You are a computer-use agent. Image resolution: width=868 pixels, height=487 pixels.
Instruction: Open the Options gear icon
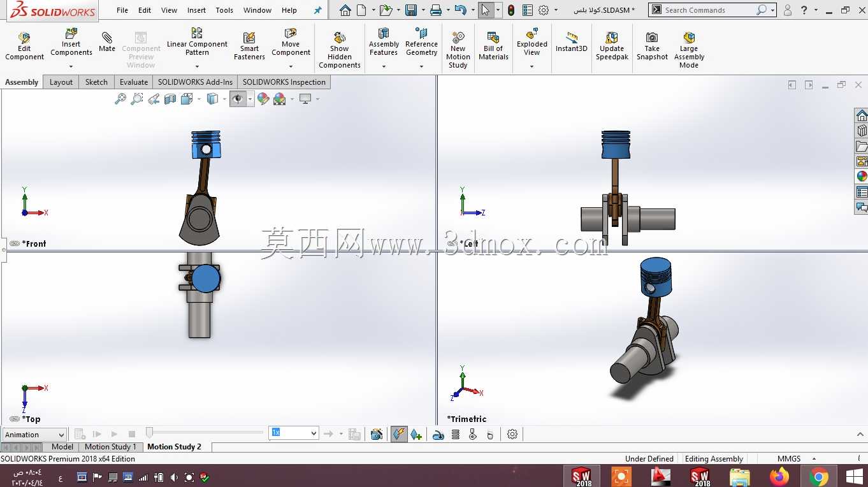pyautogui.click(x=544, y=10)
